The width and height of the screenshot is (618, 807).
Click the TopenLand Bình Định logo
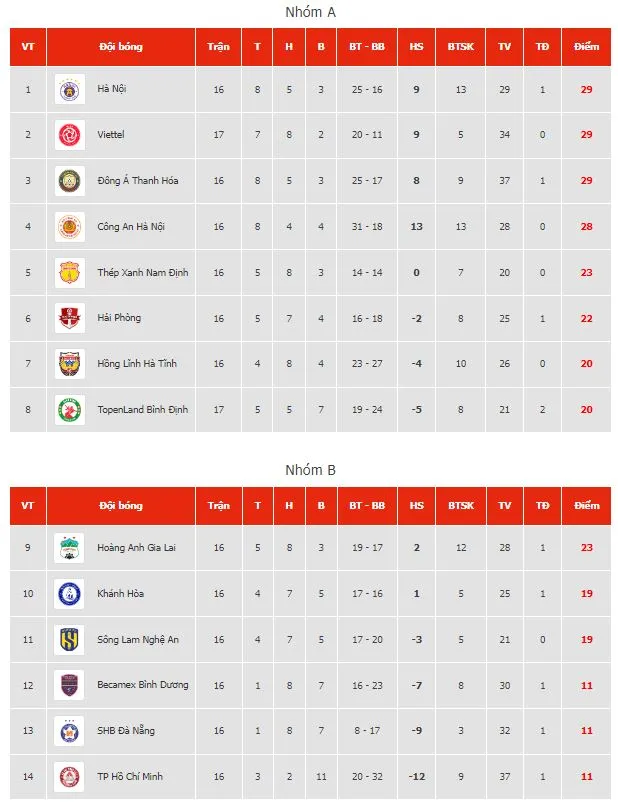click(x=70, y=410)
